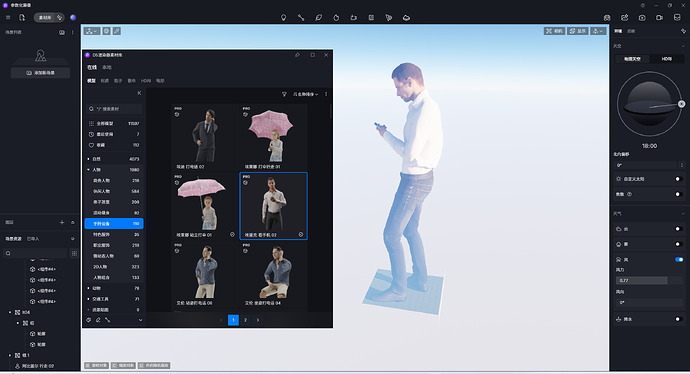Switch to the HDRI sky mode tab in right panel

click(667, 59)
